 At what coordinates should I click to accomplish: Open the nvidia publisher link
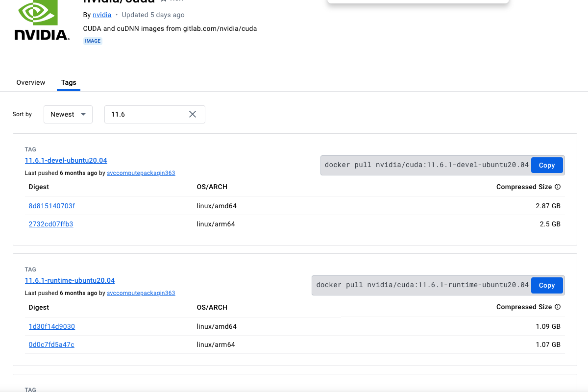click(102, 15)
